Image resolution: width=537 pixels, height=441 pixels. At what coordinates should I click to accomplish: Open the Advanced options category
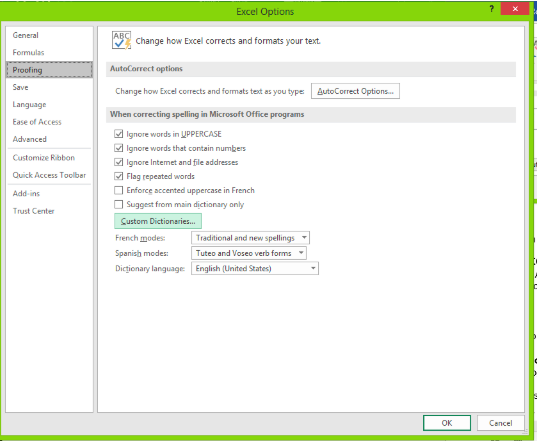coord(29,139)
